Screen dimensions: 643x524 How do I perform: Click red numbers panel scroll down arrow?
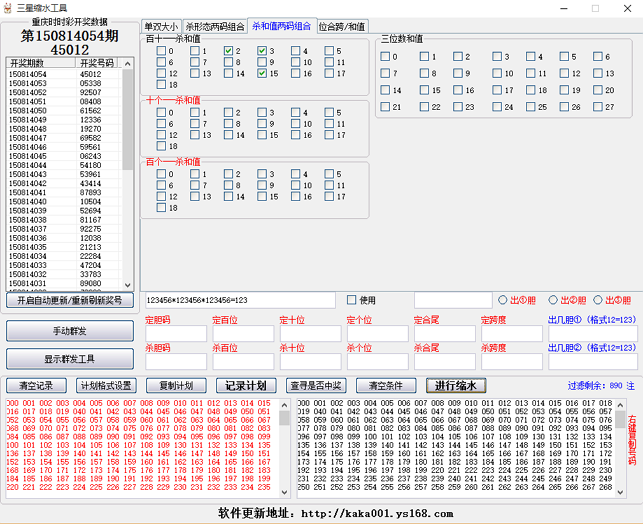[x=285, y=492]
